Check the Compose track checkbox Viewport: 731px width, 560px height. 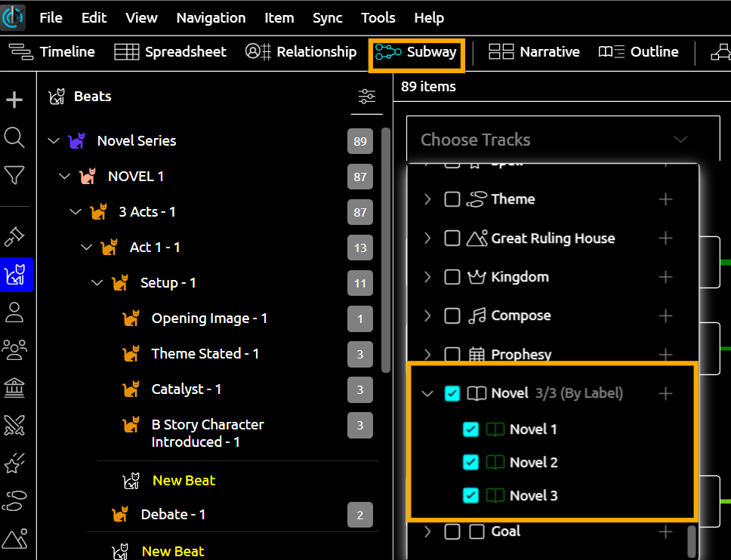point(452,315)
